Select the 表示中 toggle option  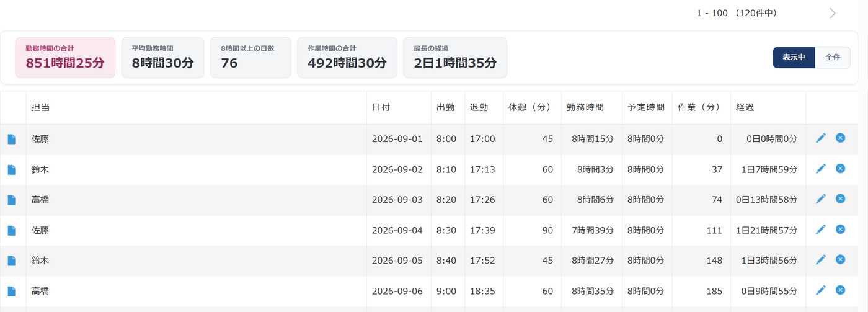tap(794, 57)
